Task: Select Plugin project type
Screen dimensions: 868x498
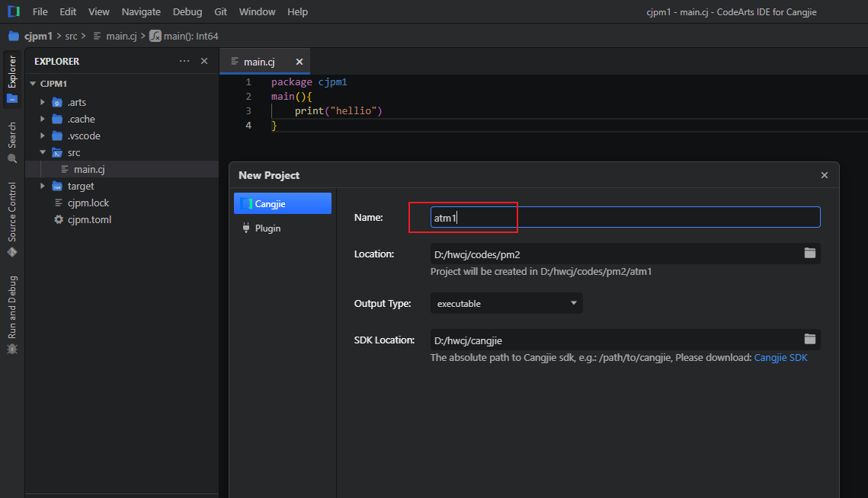Action: (x=282, y=228)
